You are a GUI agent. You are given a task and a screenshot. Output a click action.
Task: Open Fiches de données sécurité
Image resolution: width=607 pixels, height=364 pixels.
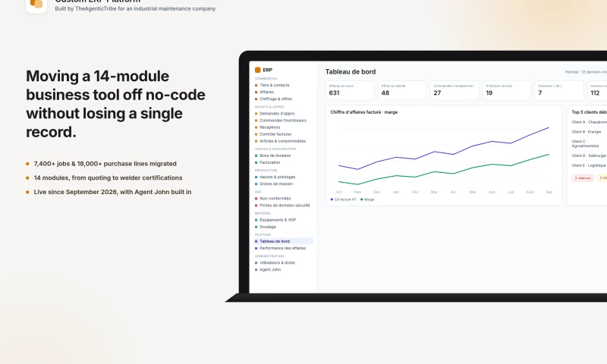[x=285, y=206]
